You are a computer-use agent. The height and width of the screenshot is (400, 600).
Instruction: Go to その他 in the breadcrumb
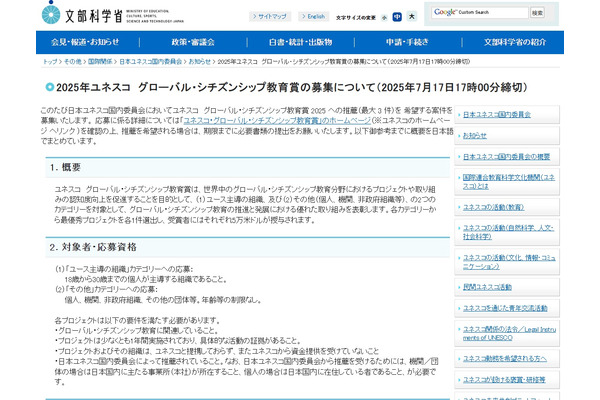pyautogui.click(x=73, y=62)
